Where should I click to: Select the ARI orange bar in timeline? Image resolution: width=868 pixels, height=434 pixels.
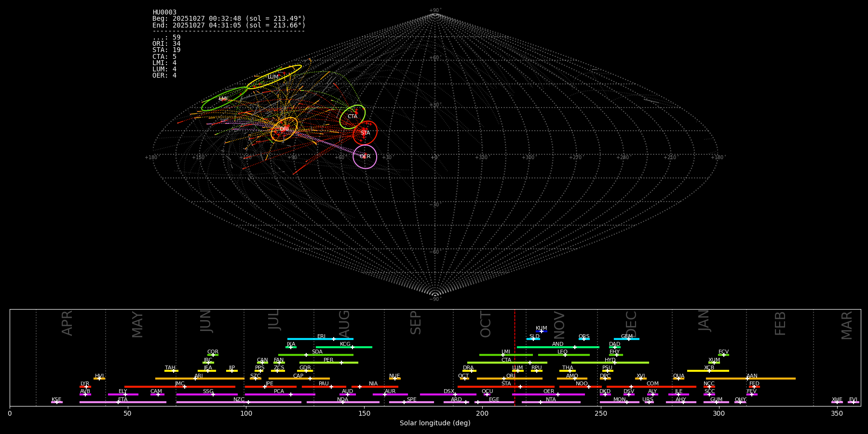[200, 379]
